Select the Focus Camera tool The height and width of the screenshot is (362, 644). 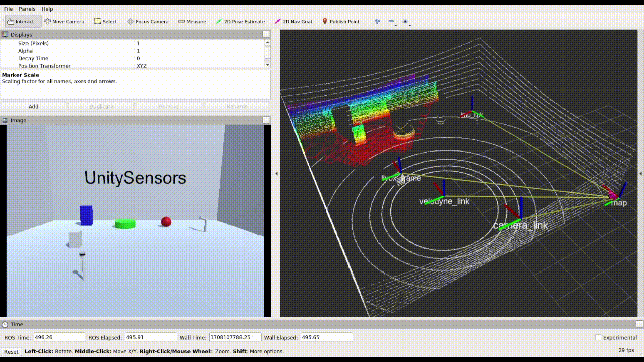click(148, 21)
